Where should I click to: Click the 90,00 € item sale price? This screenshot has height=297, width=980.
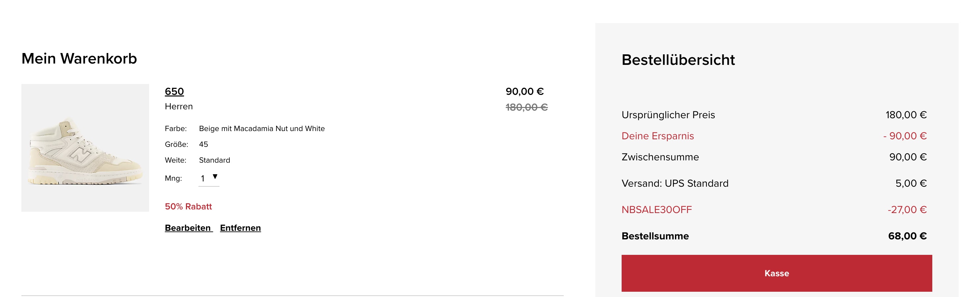click(525, 92)
